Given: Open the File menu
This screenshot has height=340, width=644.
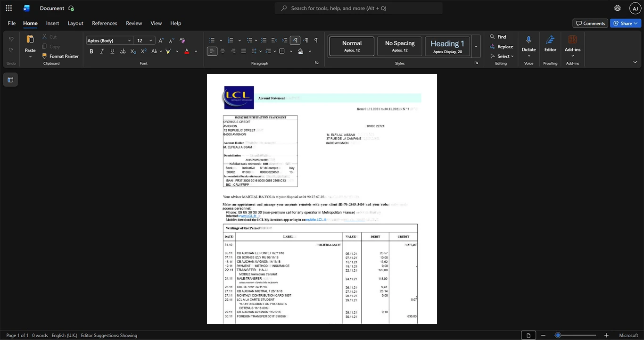Looking at the screenshot, I should 12,23.
